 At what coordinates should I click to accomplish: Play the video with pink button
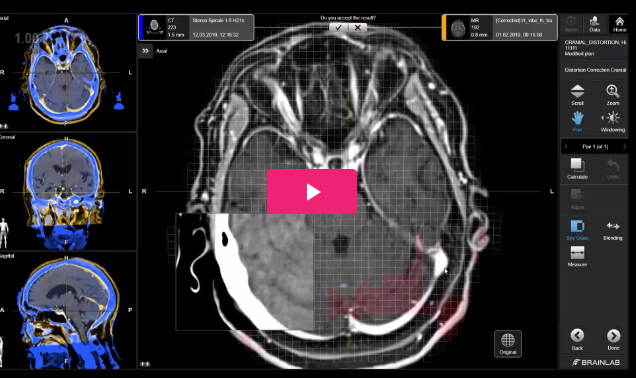[x=312, y=191]
